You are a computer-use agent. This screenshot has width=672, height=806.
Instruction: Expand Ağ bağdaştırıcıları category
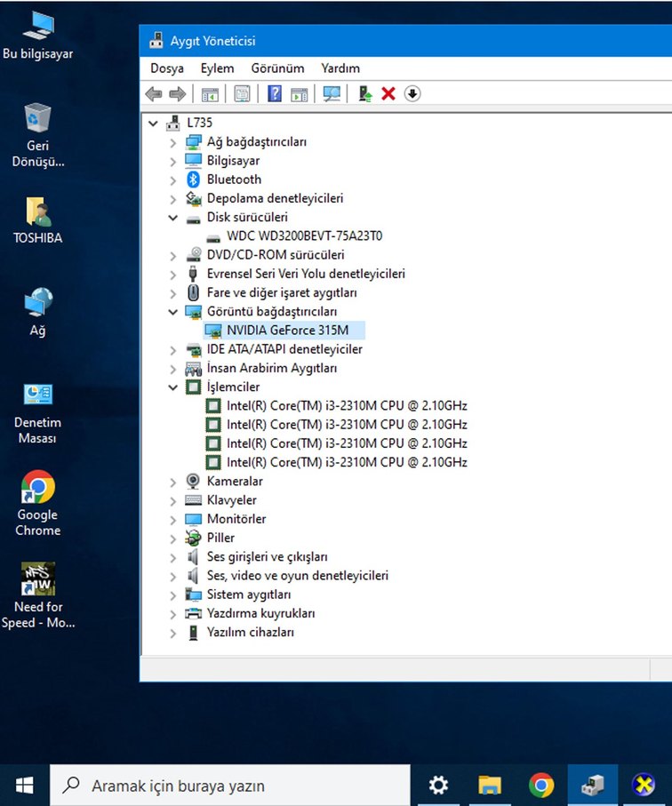click(173, 142)
